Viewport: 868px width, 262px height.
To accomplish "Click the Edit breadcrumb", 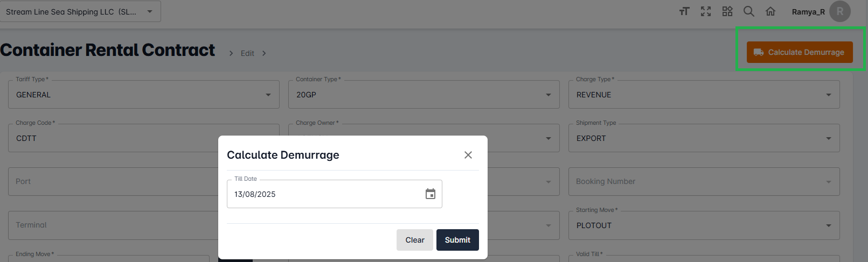I will click(x=247, y=53).
